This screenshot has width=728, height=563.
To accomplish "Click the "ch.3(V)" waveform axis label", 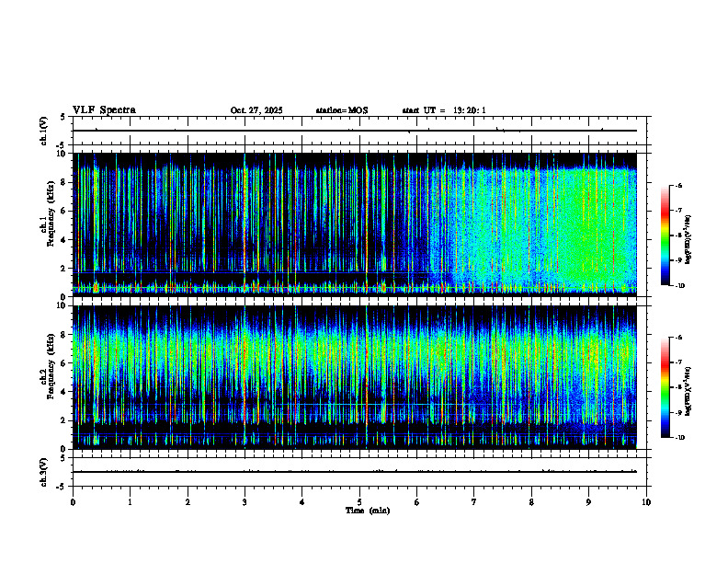I will (x=43, y=472).
